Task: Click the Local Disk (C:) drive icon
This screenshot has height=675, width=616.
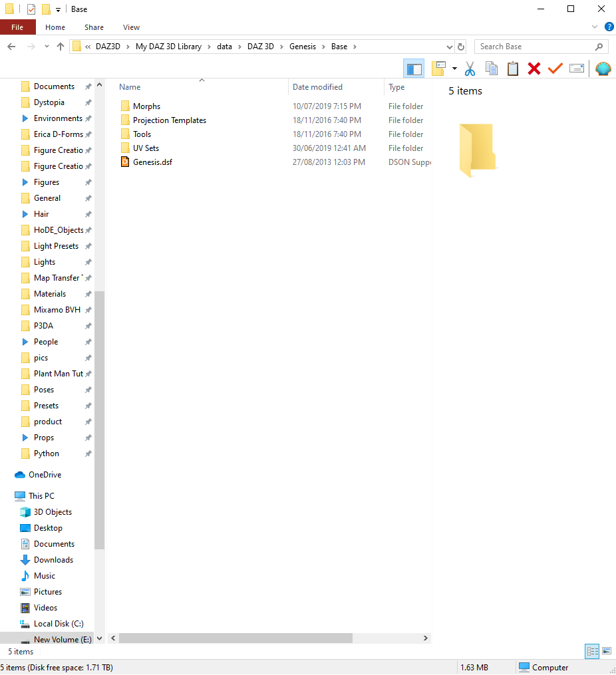Action: 25,623
